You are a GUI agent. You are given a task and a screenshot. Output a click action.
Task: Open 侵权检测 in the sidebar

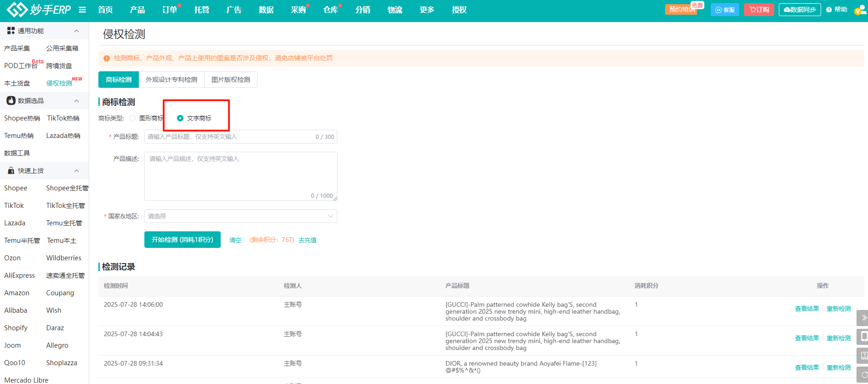pos(59,83)
